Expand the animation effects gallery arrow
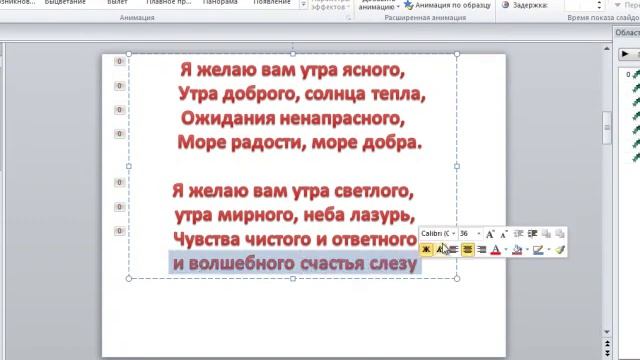Viewport: 640px width, 360px height. click(x=303, y=4)
